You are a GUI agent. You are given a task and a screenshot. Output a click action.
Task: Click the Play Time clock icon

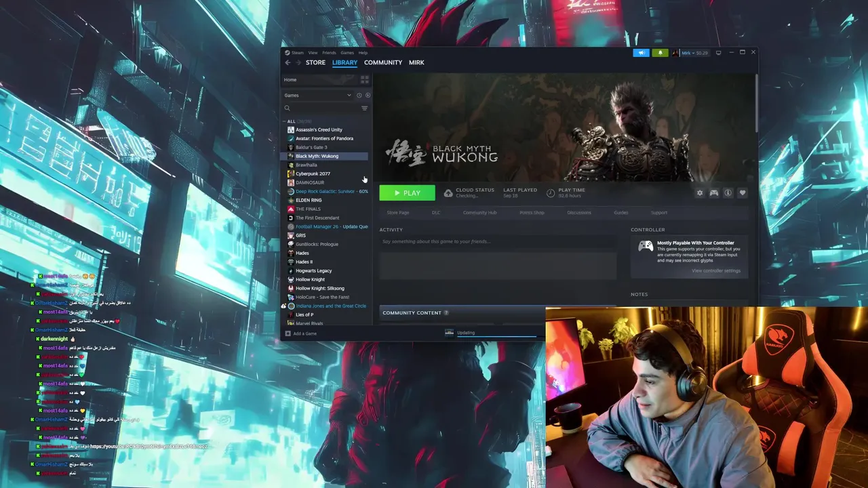point(551,193)
